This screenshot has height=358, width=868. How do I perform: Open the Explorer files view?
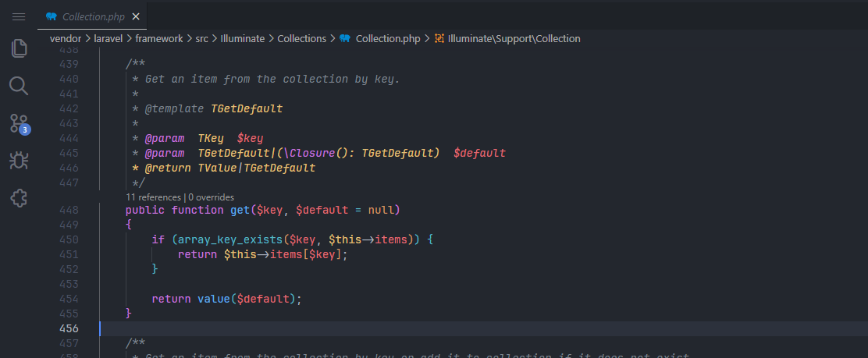point(19,48)
